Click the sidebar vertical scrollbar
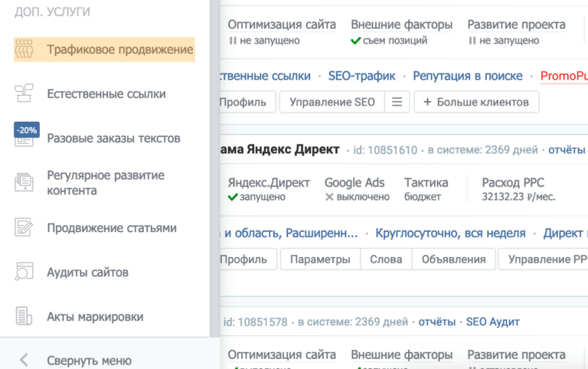 tap(214, 168)
